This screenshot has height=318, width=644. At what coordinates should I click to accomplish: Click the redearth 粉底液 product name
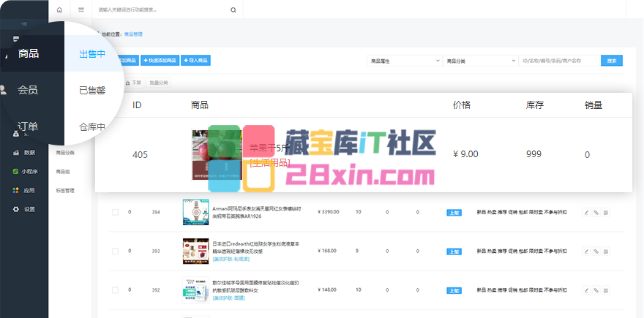click(256, 247)
